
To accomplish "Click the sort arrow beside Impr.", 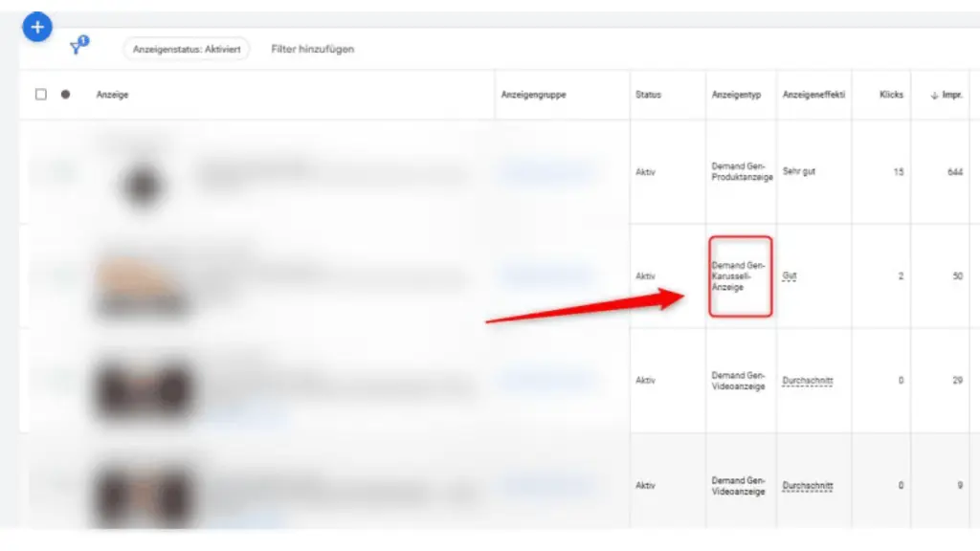I will tap(936, 94).
